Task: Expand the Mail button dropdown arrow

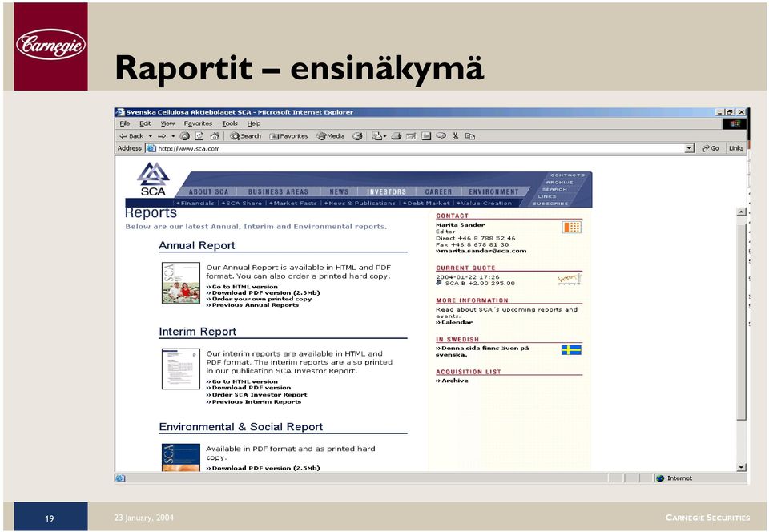Action: pos(385,136)
